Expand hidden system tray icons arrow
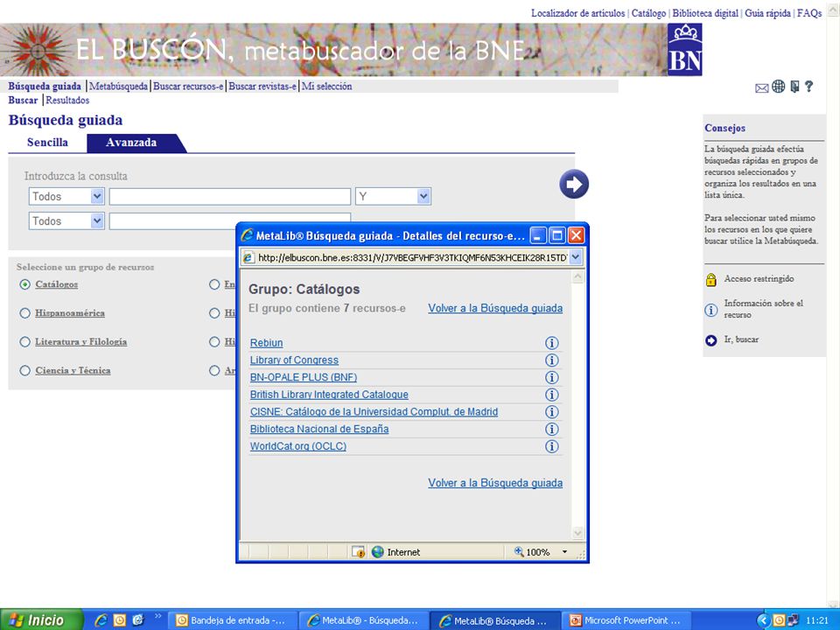 click(x=763, y=620)
